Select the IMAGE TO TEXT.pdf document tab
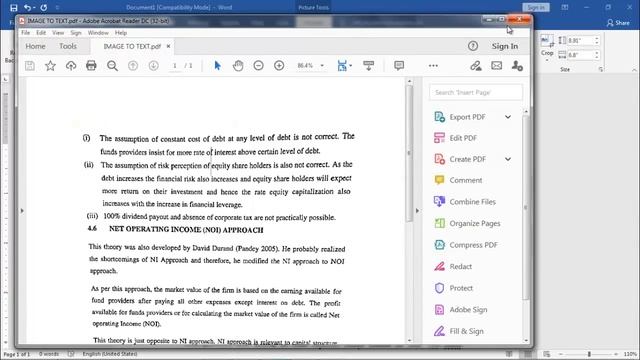Viewport: 640px width, 360px height. point(132,47)
